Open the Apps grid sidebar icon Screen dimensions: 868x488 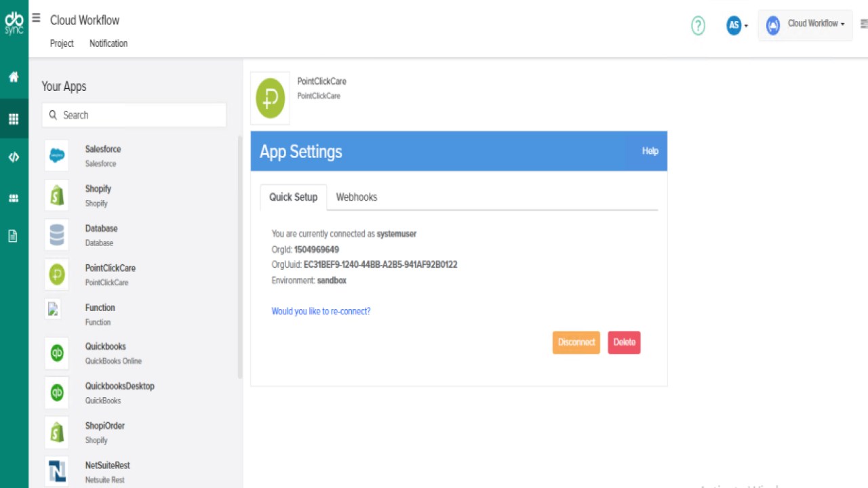coord(14,119)
